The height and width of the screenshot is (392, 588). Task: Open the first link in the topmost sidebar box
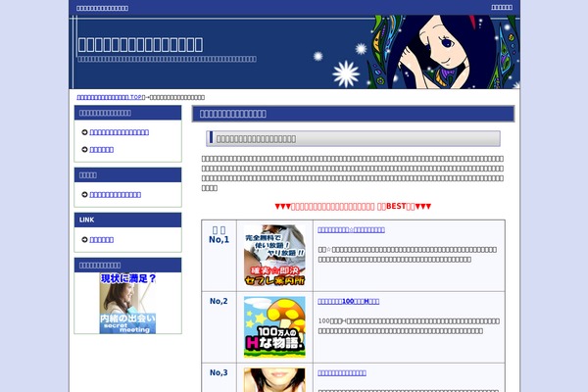pyautogui.click(x=120, y=132)
